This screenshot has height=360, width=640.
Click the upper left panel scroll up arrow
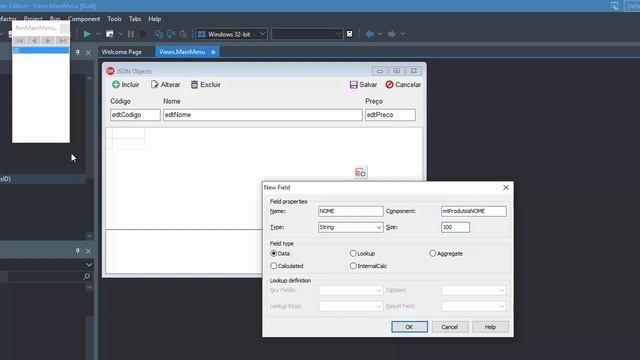pyautogui.click(x=89, y=78)
